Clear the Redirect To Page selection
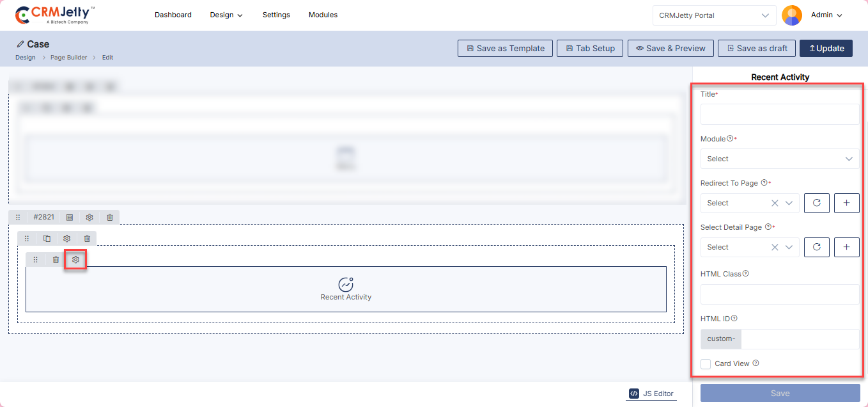868x407 pixels. (775, 203)
